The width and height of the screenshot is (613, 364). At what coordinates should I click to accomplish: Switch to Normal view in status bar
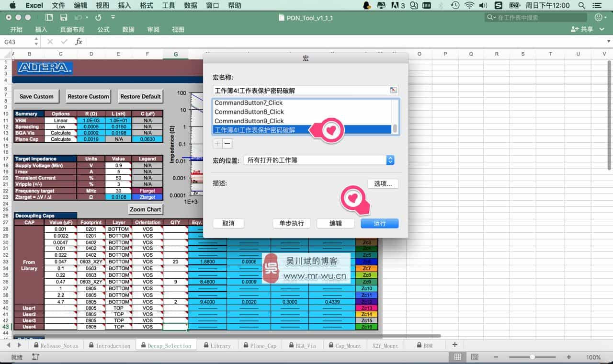457,357
